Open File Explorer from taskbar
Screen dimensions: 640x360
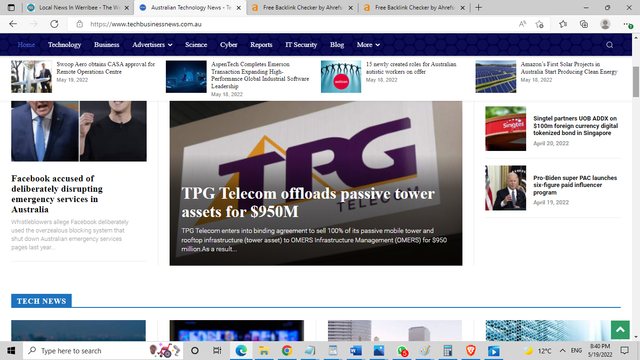coord(264,351)
